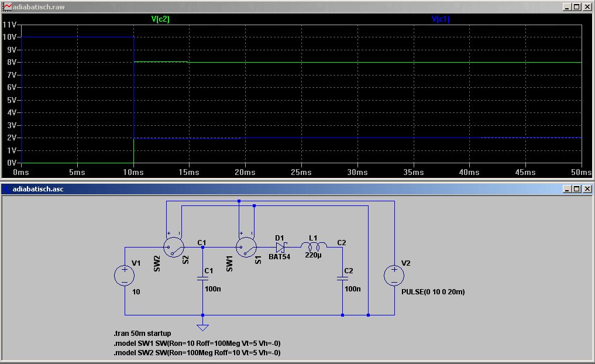The image size is (595, 364).
Task: Click the capacitor C1 plates symbol
Action: tap(202, 279)
